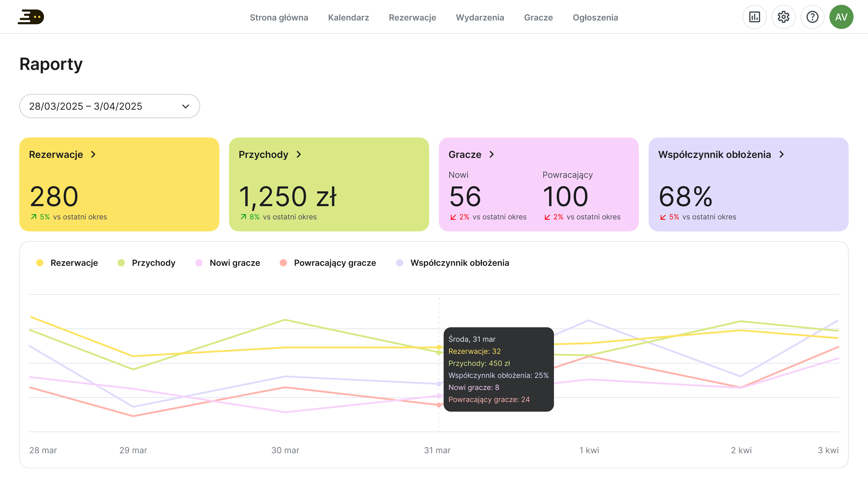868x487 pixels.
Task: Open the Strona główna link
Action: pyautogui.click(x=279, y=17)
